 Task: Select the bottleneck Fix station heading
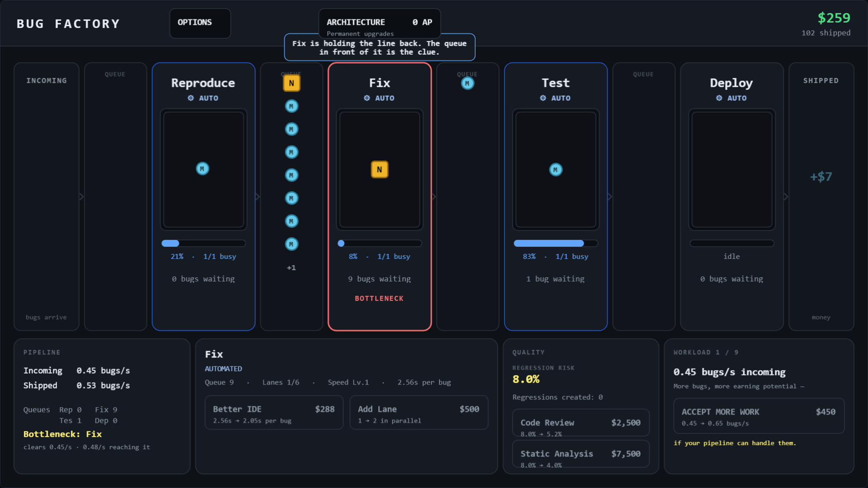pyautogui.click(x=379, y=83)
